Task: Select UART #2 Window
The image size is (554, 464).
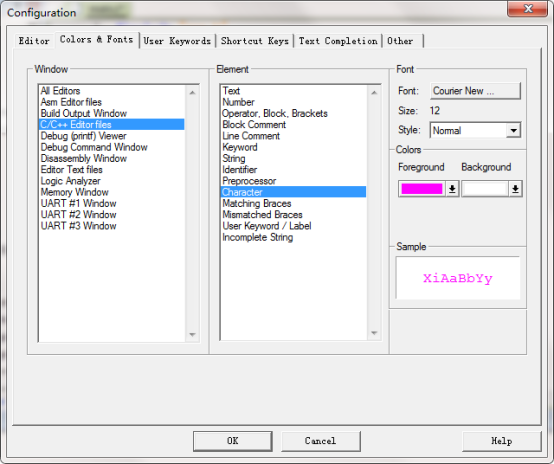Action: coord(111,215)
